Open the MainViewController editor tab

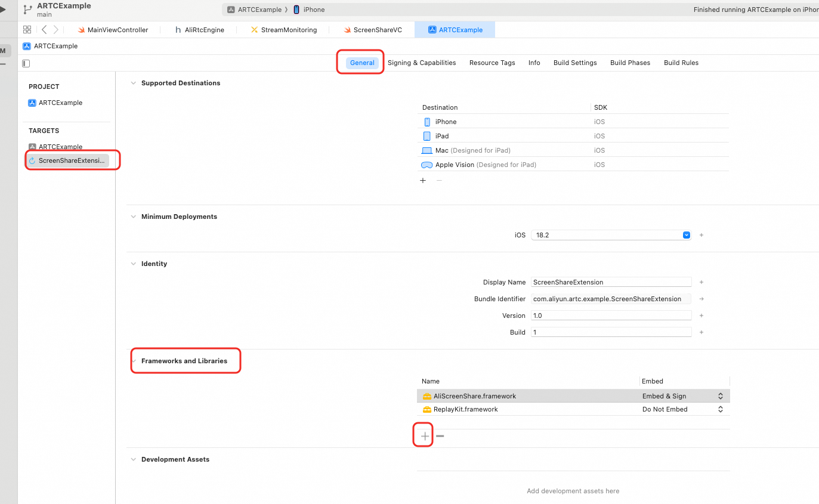[113, 30]
